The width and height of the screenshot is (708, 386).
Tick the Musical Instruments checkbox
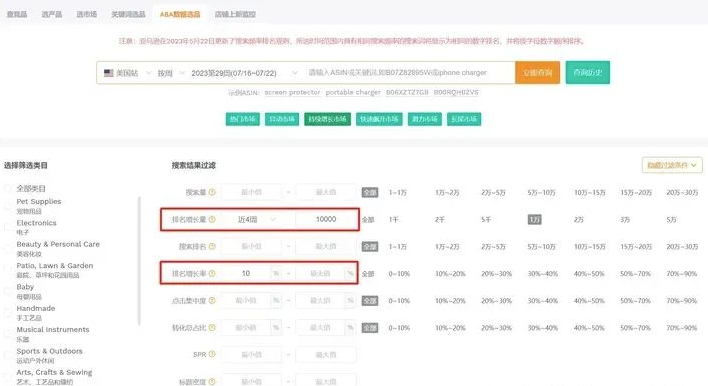[8, 334]
